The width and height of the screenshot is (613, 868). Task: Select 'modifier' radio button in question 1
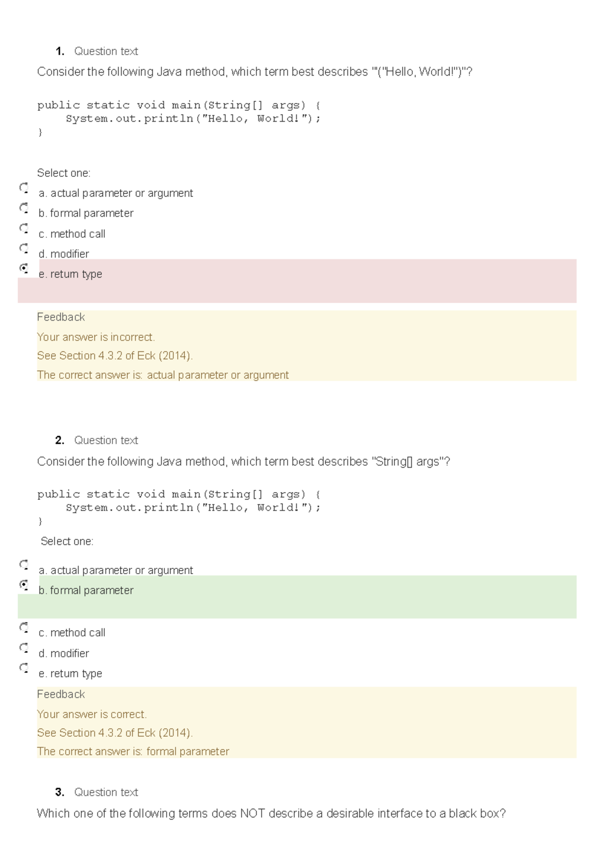coord(23,249)
